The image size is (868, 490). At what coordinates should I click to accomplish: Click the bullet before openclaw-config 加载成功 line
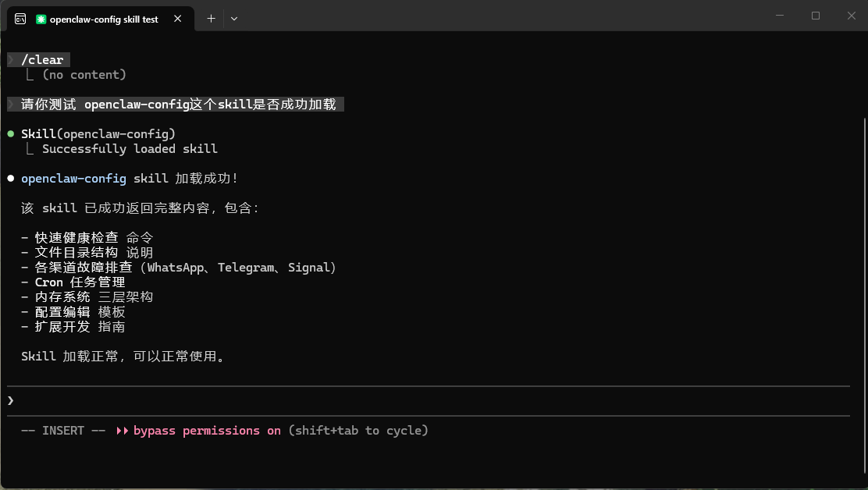[9, 178]
